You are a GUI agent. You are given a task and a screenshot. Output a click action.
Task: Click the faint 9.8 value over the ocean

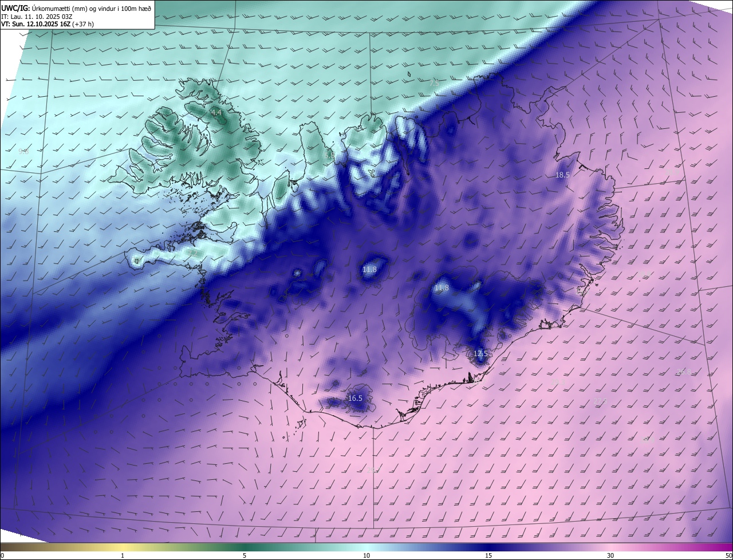[23, 152]
